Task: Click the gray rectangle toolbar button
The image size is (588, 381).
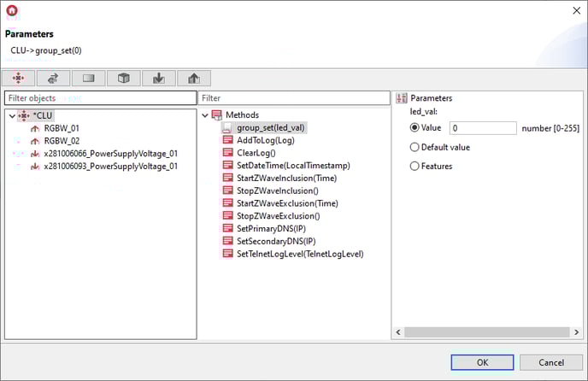Action: click(89, 79)
